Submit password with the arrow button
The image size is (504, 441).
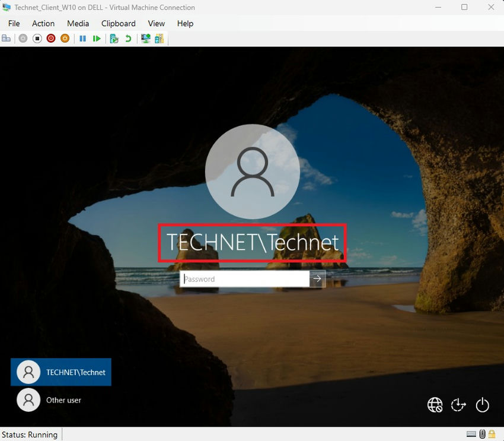318,279
